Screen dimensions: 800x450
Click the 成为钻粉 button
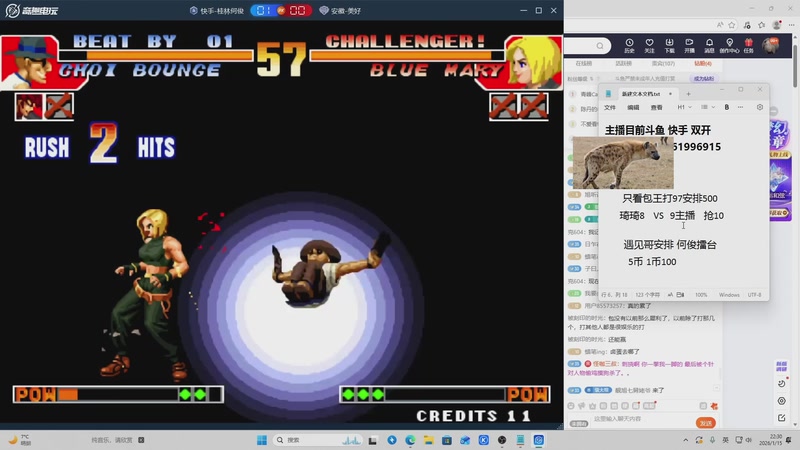(704, 79)
